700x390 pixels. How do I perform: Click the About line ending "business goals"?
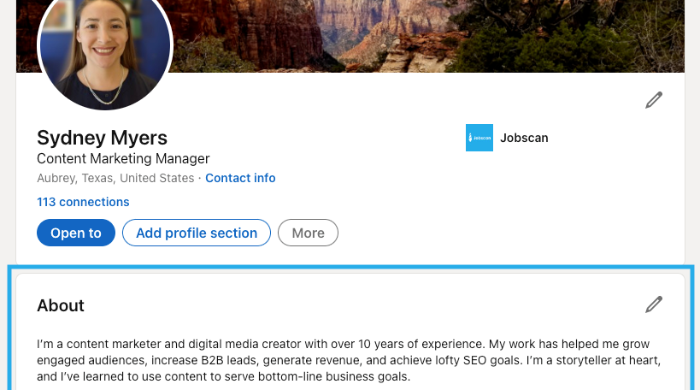[x=223, y=377]
